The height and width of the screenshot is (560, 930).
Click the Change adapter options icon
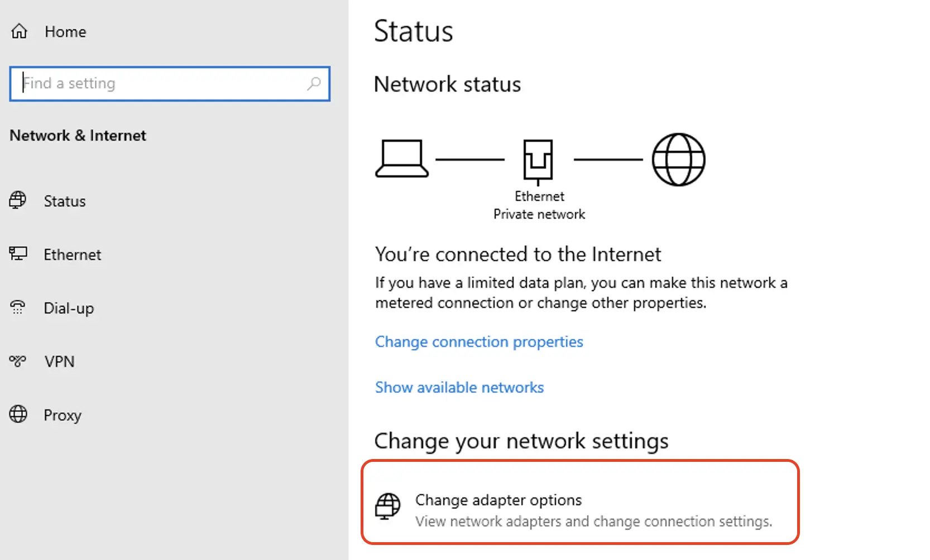point(387,506)
